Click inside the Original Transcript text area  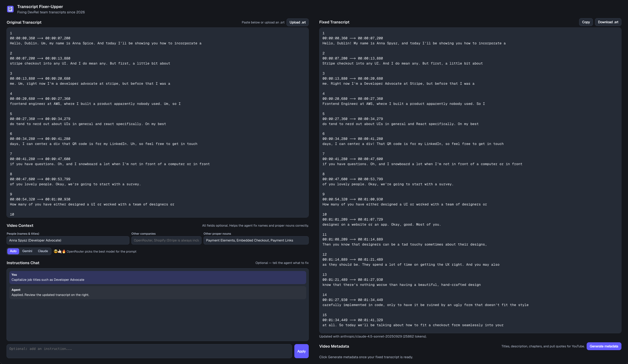(157, 123)
